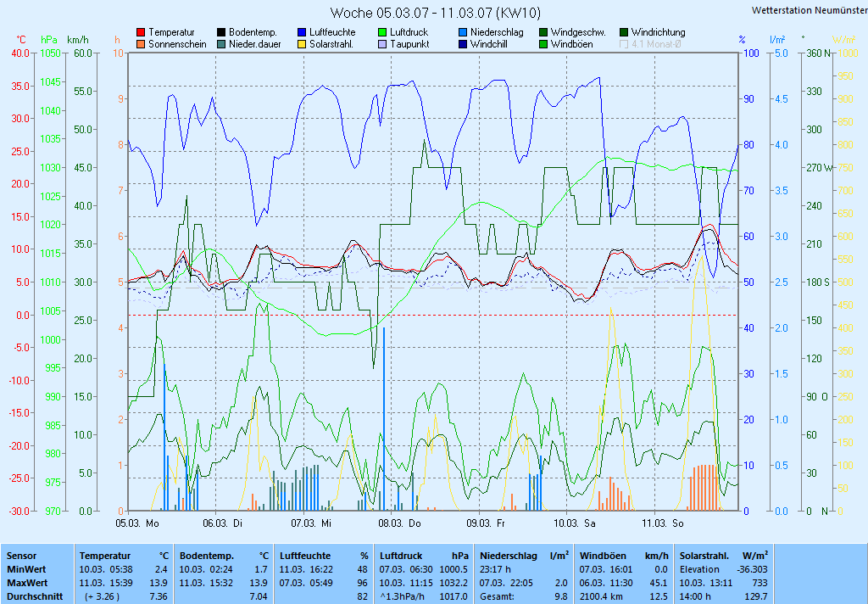Click the dark blue Windchill legend square
The width and height of the screenshot is (868, 604).
pyautogui.click(x=464, y=44)
